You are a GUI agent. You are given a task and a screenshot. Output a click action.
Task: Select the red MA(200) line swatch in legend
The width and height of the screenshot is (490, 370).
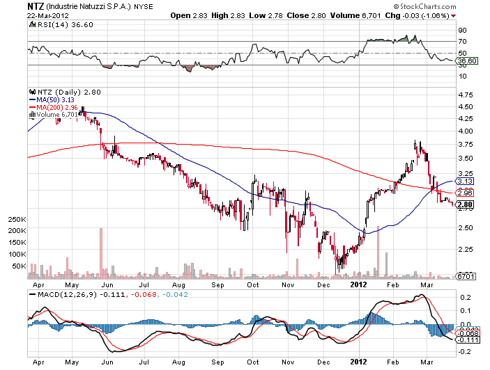(x=32, y=107)
